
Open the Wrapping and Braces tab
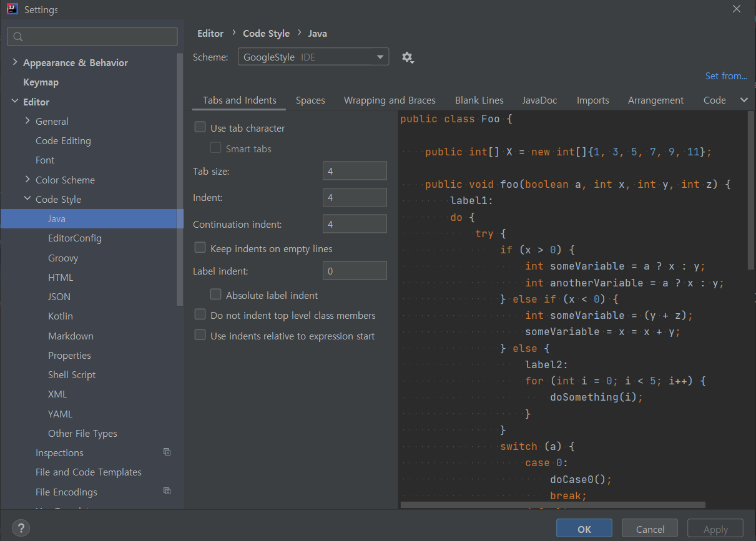[390, 100]
